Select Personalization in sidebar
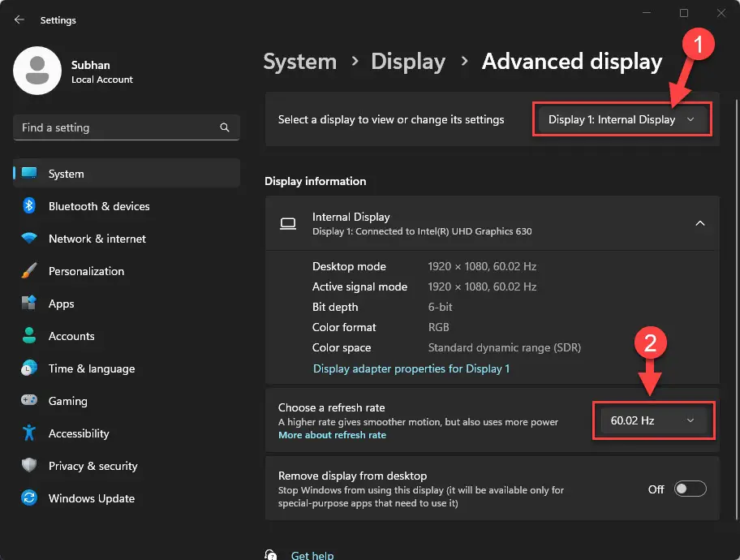740x560 pixels. pos(127,271)
